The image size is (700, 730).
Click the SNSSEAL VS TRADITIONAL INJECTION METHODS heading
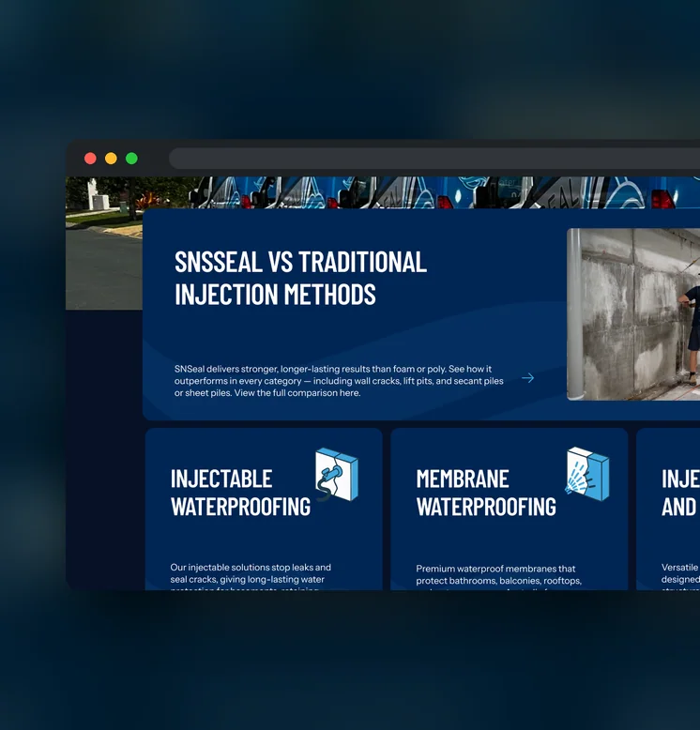[300, 278]
